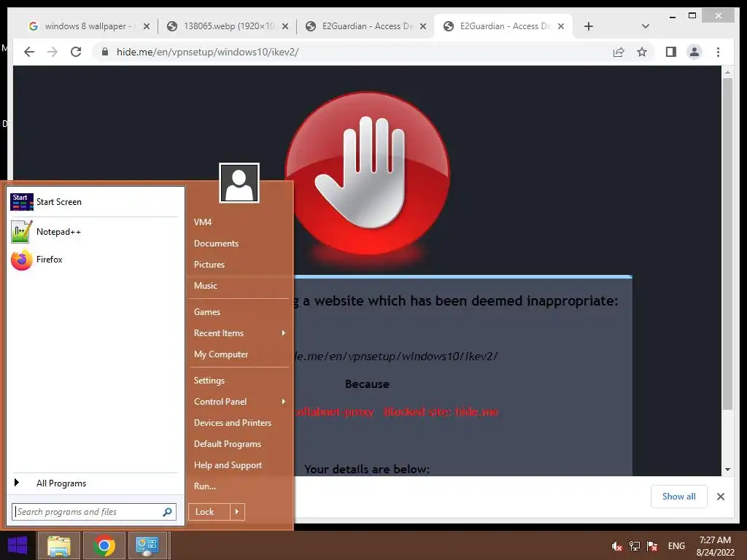Click the muted volume tray icon

(617, 546)
